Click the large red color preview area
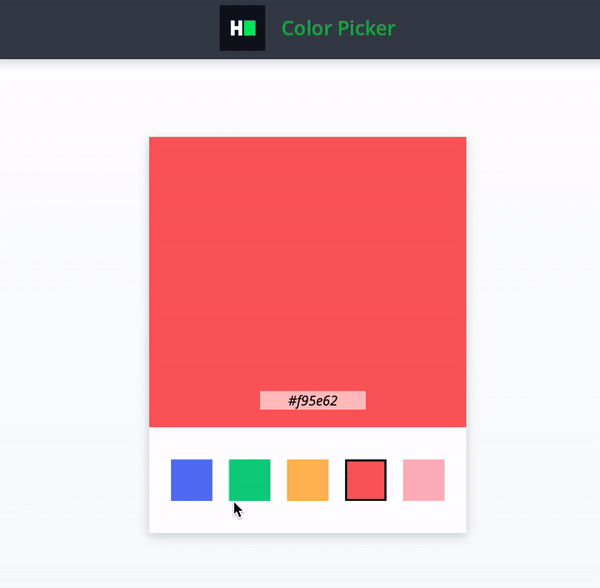This screenshot has height=588, width=600. (307, 260)
